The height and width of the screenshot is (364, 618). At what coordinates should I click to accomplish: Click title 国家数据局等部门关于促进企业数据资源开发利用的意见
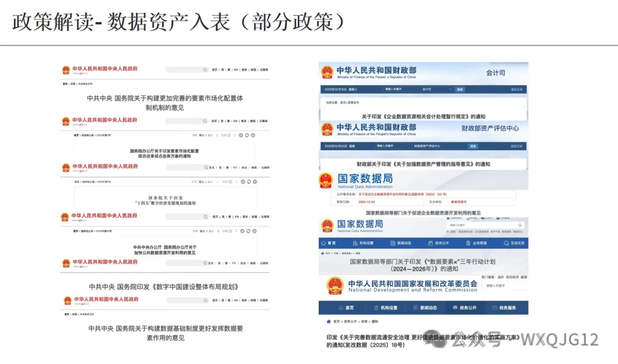[x=423, y=213]
